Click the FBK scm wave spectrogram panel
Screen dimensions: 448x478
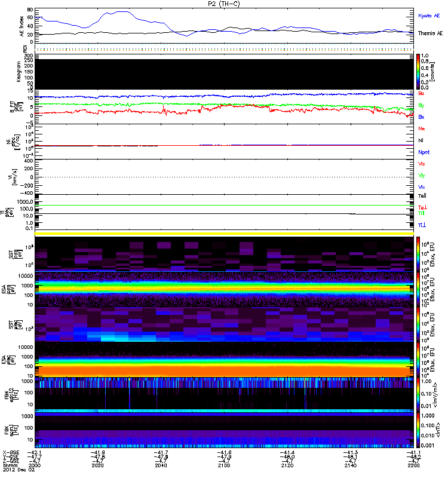[224, 430]
